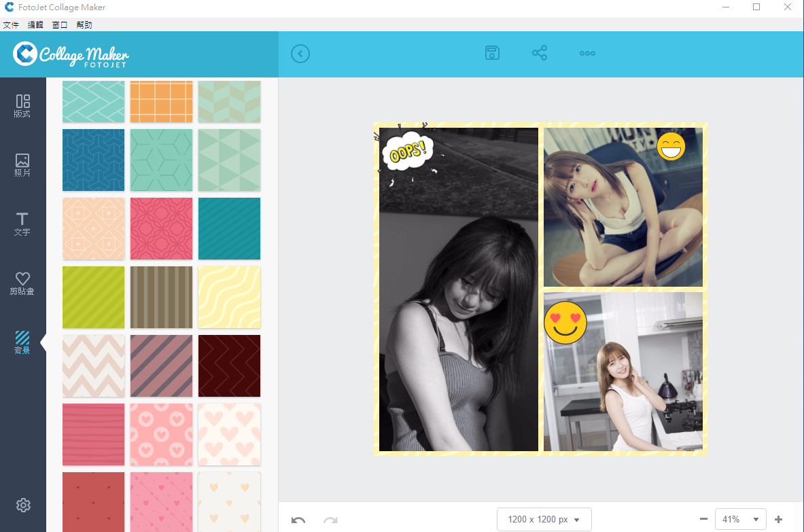Choose the solid teal striped background swatch
Viewport: 804px width, 532px height.
[229, 228]
